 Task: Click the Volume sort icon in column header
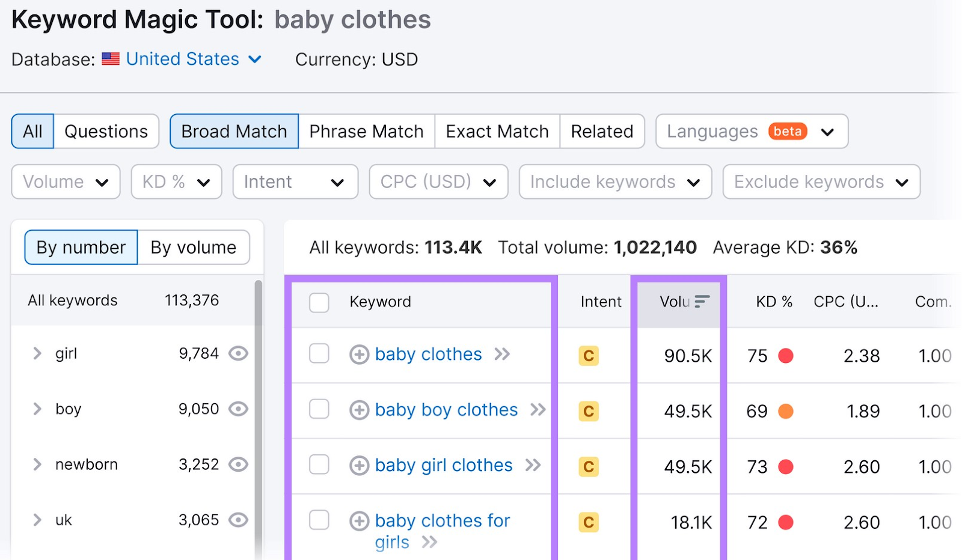coord(702,302)
